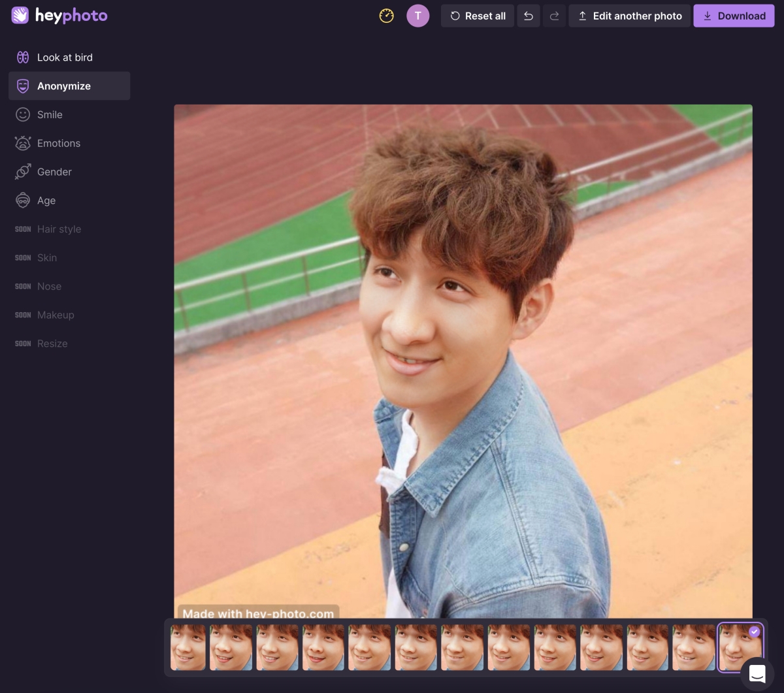Open the Gender settings

69,172
